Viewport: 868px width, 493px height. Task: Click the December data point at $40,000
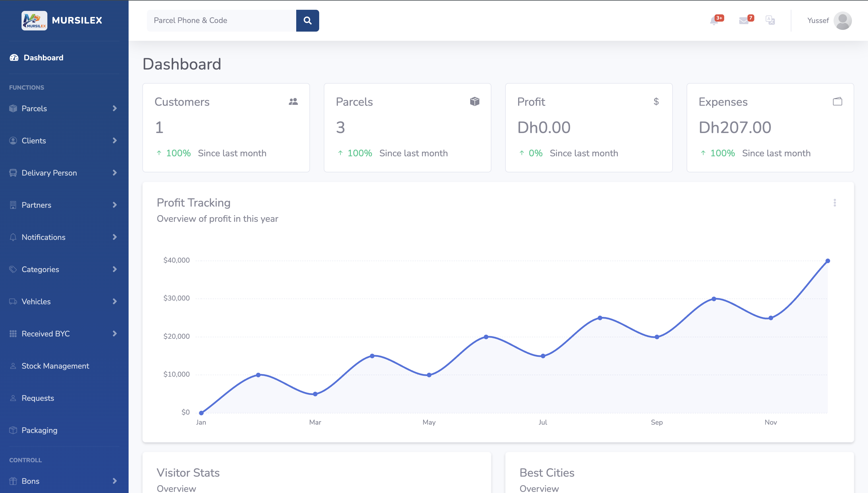828,261
